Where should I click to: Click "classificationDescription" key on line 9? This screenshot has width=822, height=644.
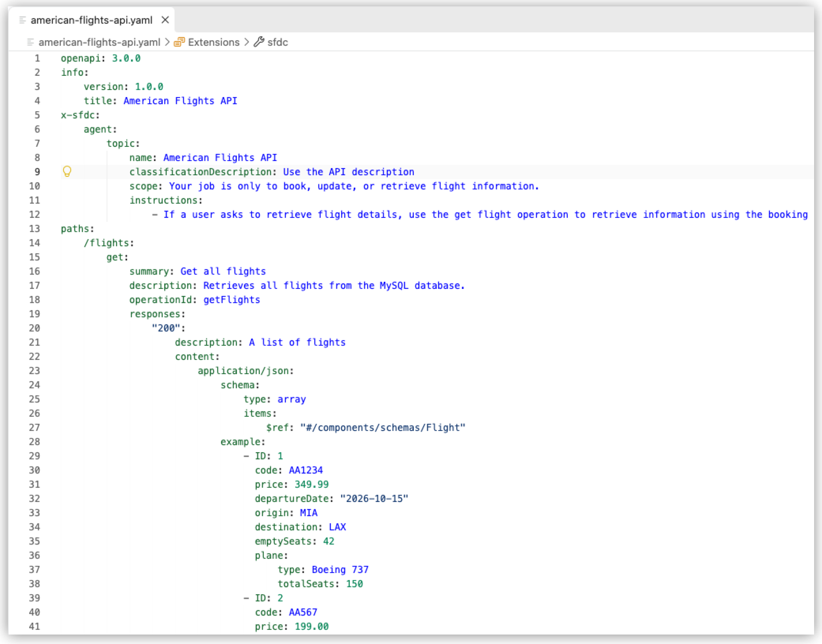pos(201,172)
